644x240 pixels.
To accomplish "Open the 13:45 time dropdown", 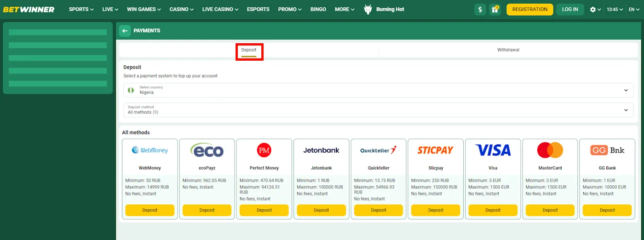I will pos(615,10).
